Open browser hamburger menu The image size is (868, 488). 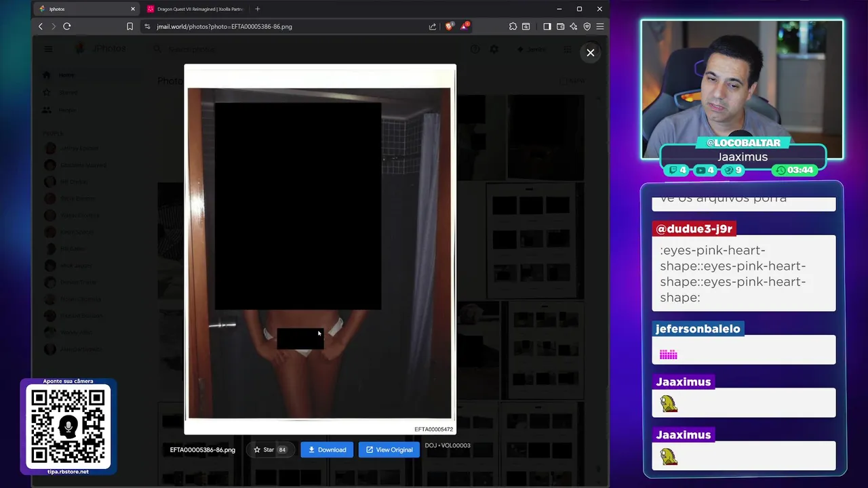tap(600, 26)
